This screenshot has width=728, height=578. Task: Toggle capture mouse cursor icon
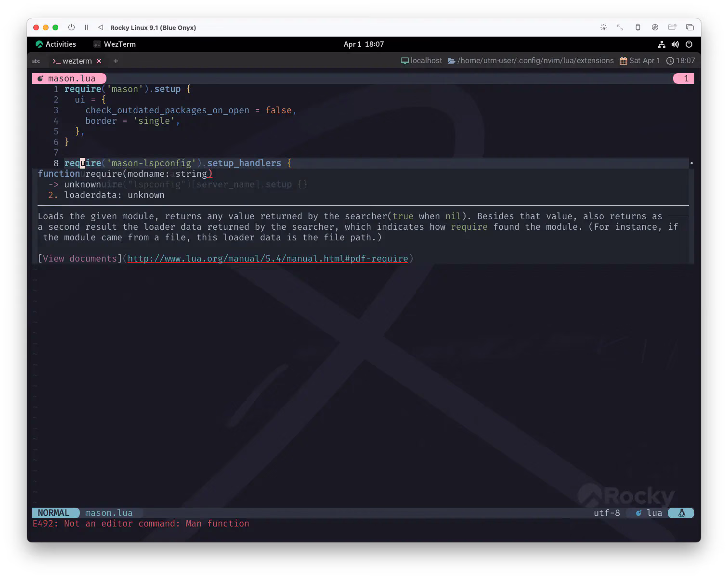(x=603, y=27)
